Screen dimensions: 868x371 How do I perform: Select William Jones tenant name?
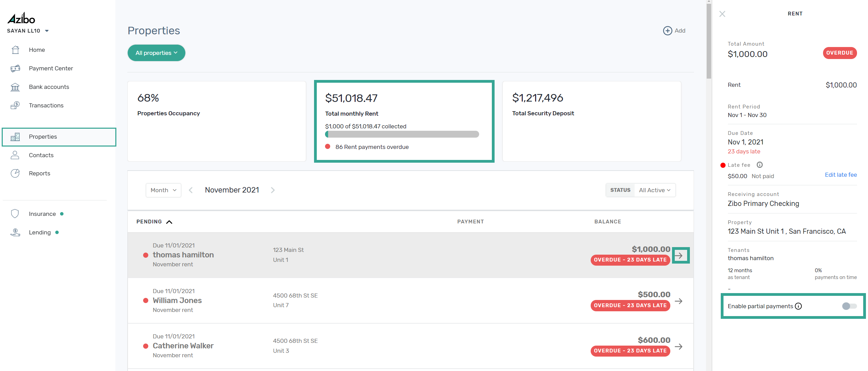(177, 301)
